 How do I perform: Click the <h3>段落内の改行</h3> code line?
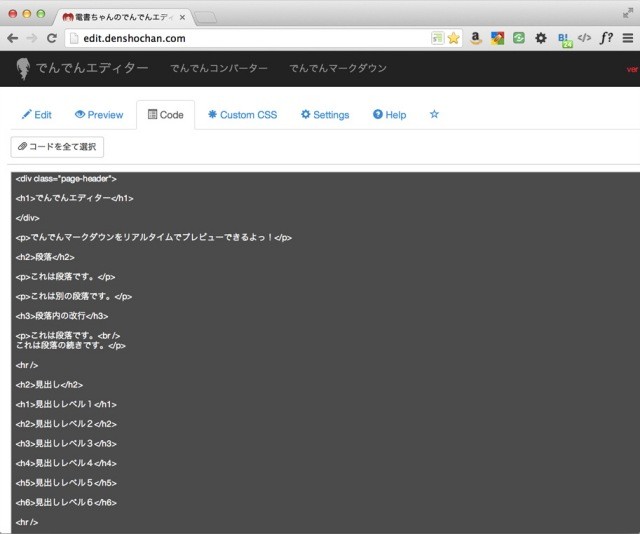click(62, 316)
